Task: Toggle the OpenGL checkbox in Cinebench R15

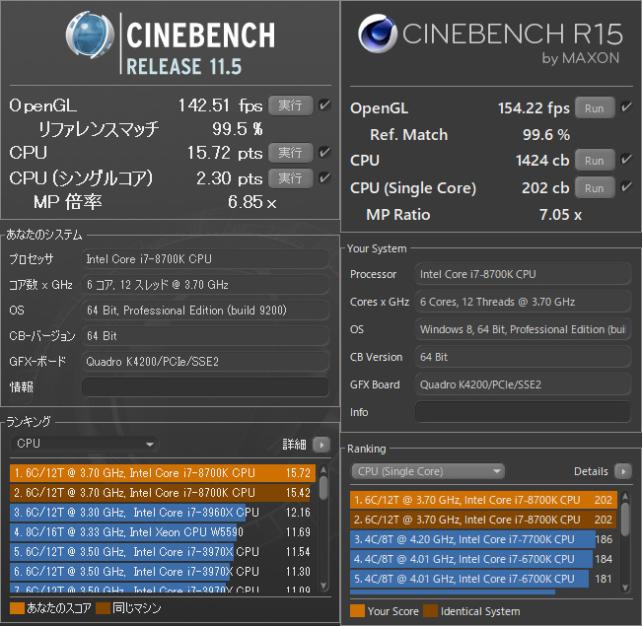Action: 626,107
